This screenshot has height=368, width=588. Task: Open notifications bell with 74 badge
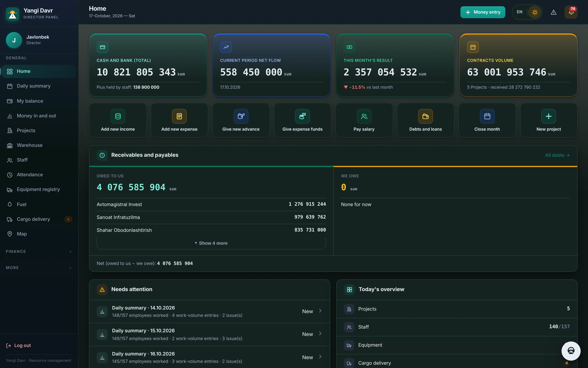571,12
